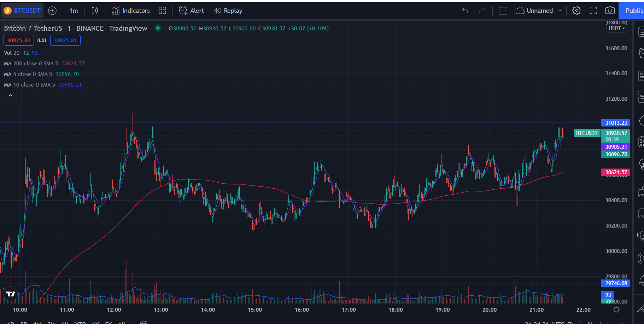This screenshot has width=644, height=324.
Task: Click the 31600.00 label on the price axis
Action: pos(616,48)
